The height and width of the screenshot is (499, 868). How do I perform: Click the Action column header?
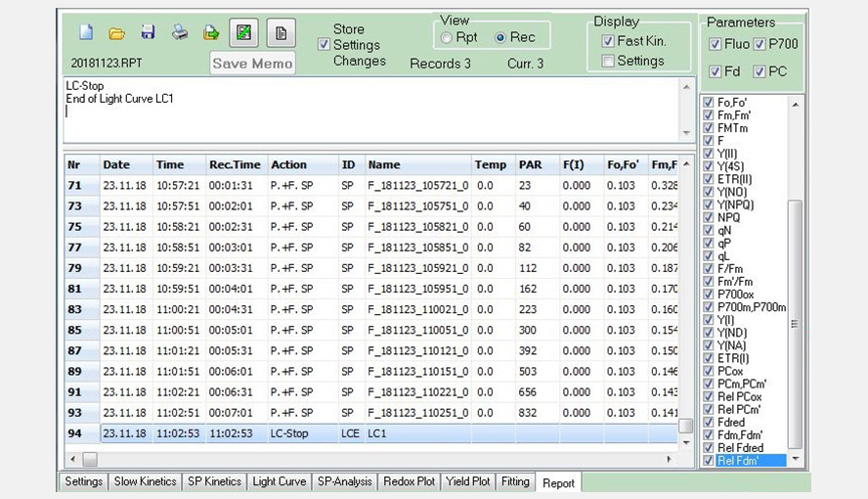(x=303, y=164)
